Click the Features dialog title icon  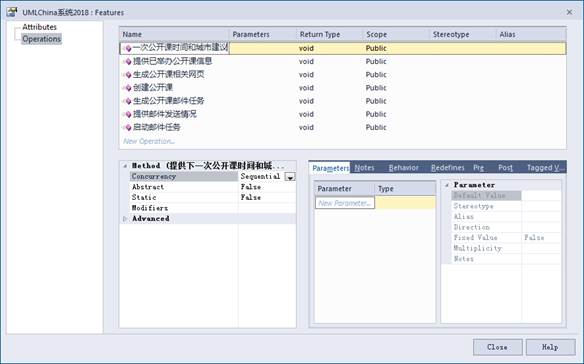tap(12, 12)
